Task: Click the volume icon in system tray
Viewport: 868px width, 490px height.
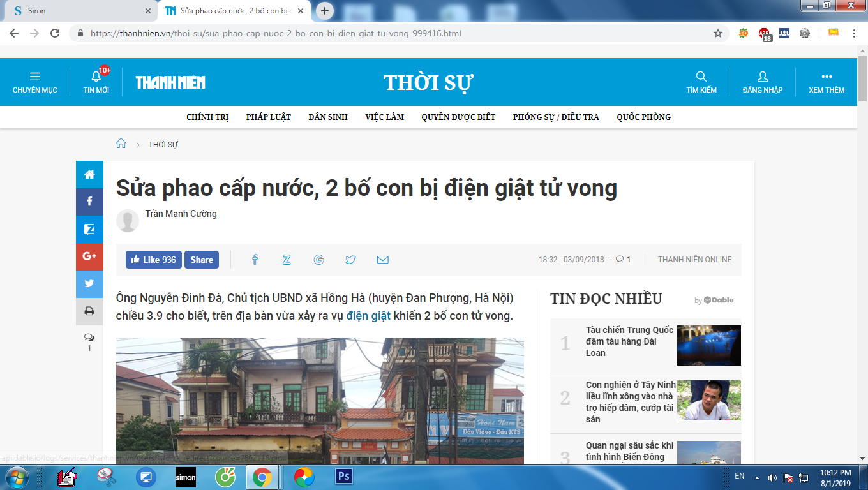Action: pos(772,477)
